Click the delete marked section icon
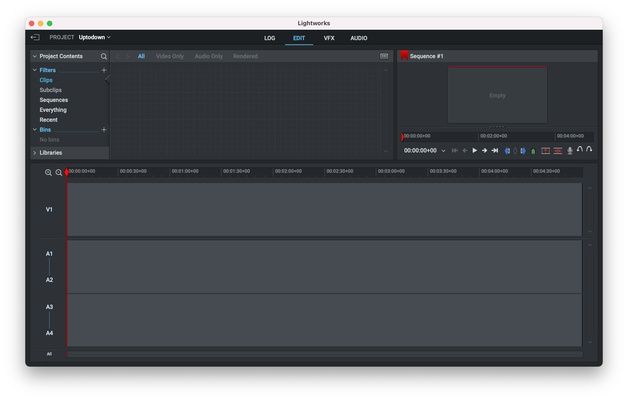 (558, 151)
